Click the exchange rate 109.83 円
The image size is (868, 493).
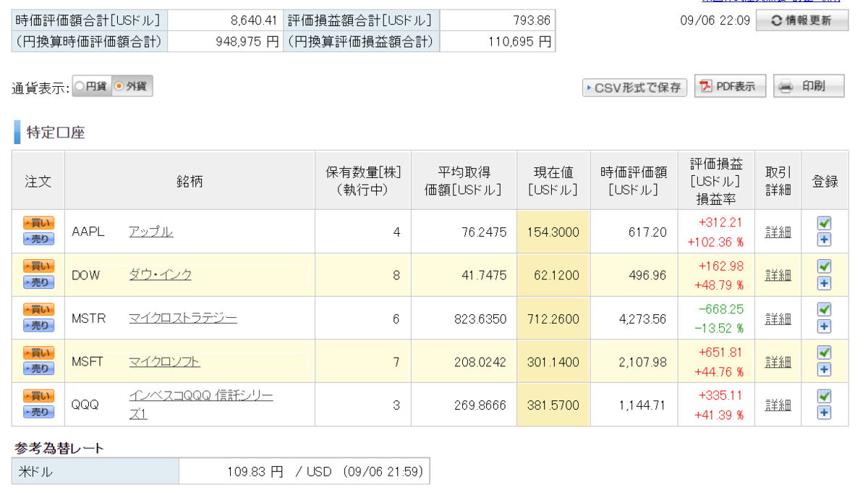point(255,472)
